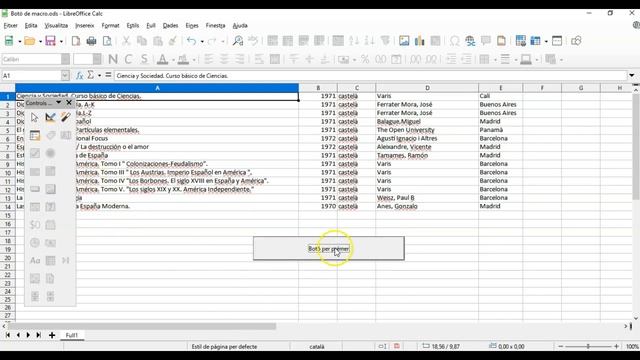Click cell 'Tamames, Ramón'
Image resolution: width=640 pixels, height=360 pixels.
click(427, 155)
